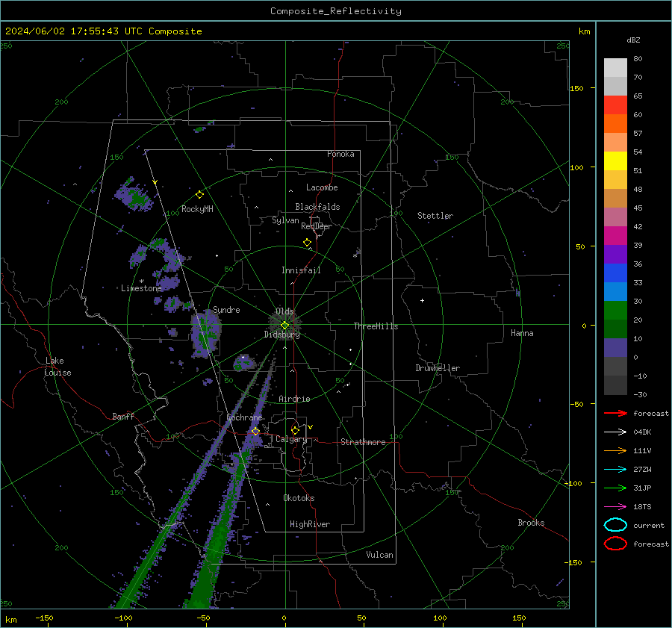The image size is (672, 628).
Task: Click the Drumheller town label
Action: (438, 368)
